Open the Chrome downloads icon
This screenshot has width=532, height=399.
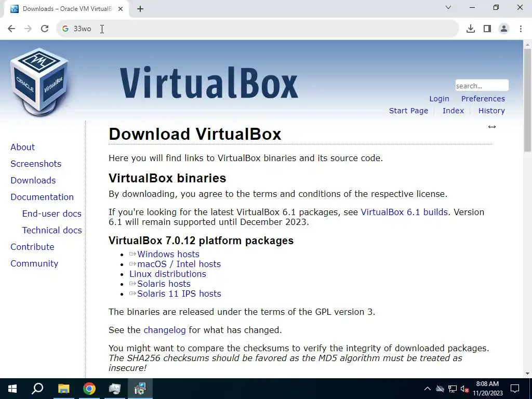point(470,29)
